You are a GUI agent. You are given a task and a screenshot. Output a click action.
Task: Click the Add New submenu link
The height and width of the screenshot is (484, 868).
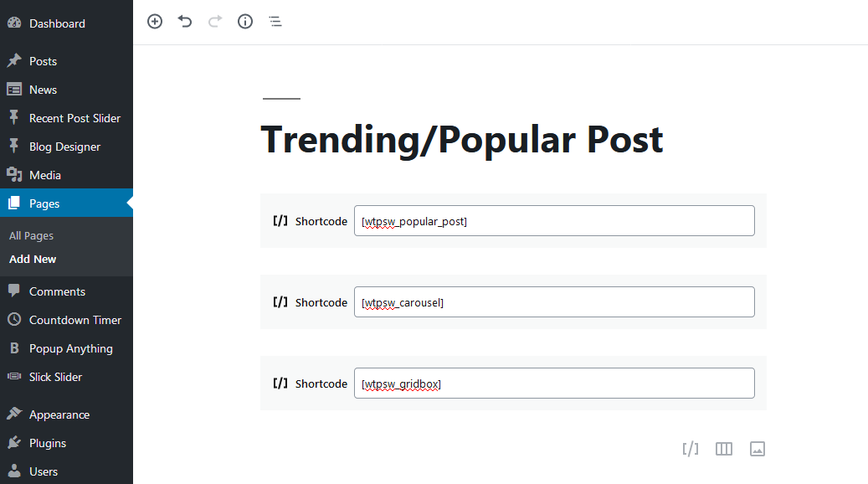tap(33, 260)
